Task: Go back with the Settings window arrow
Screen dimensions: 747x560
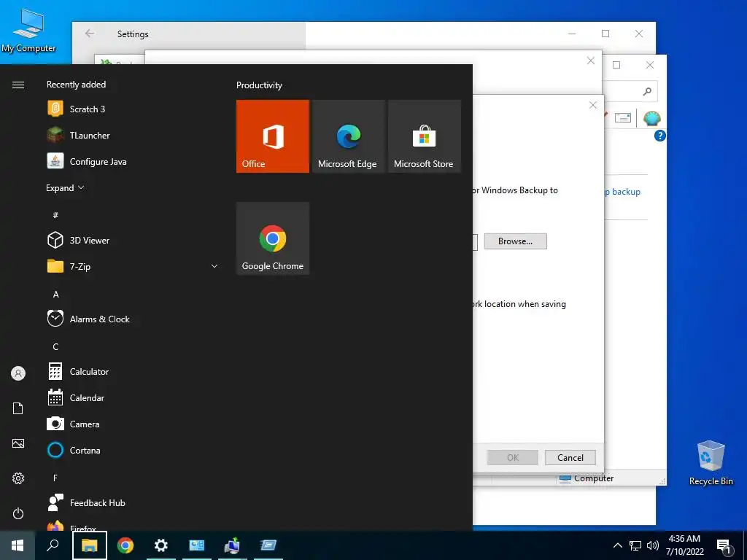Action: coord(90,34)
